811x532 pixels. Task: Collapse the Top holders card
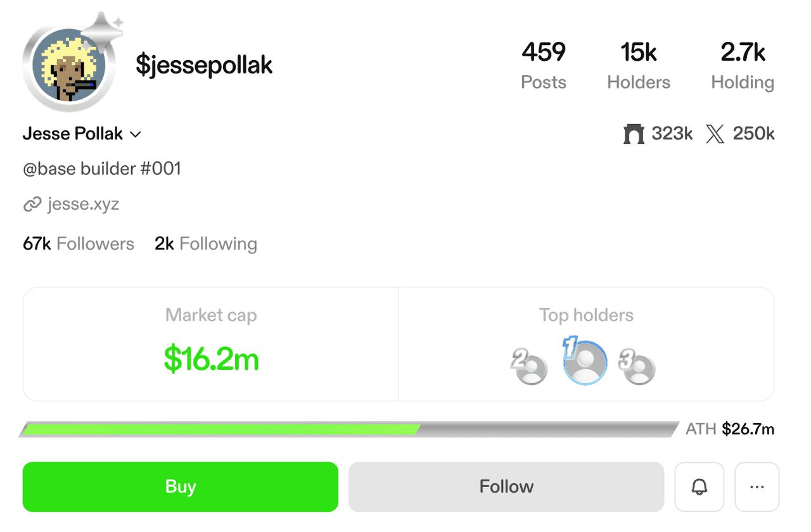(x=585, y=315)
